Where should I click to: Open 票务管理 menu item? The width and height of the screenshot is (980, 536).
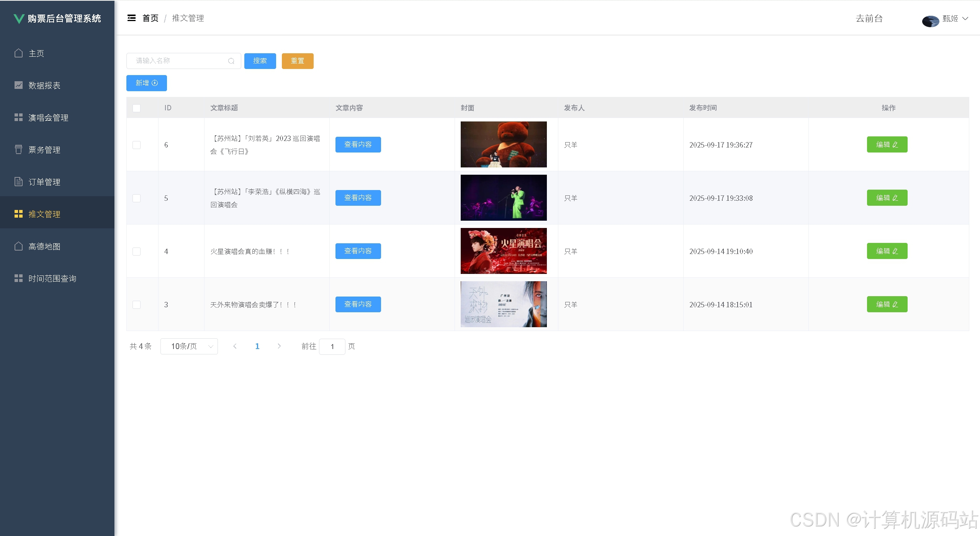(x=57, y=150)
